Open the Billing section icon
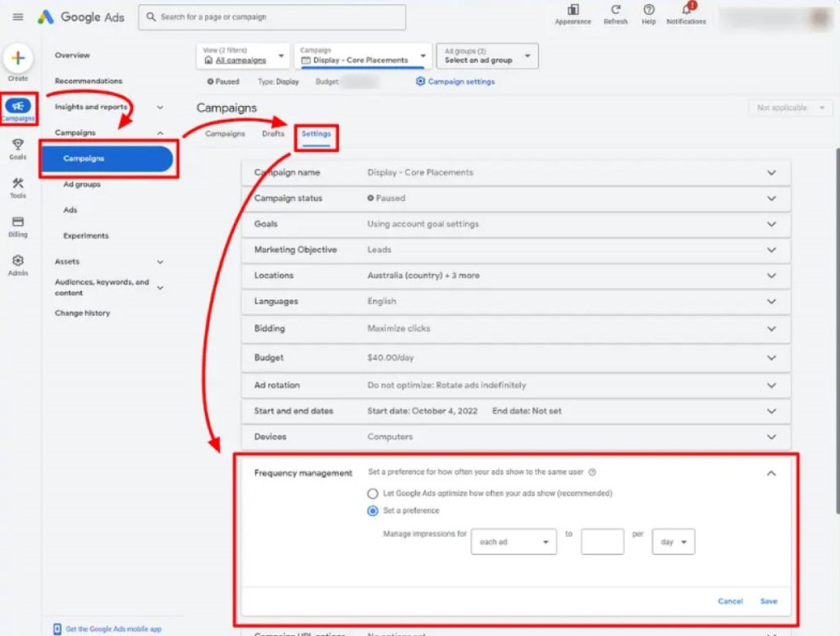Screen dimensions: 840x636 click(18, 222)
